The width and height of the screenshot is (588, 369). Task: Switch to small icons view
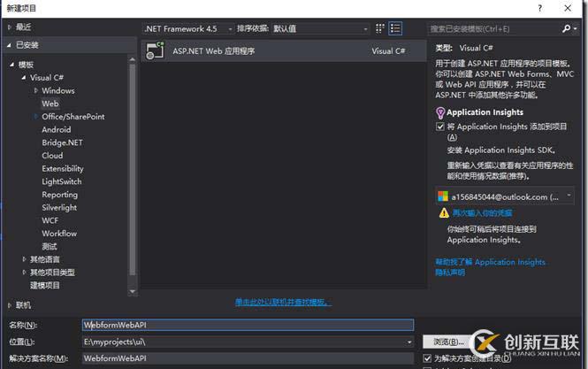pyautogui.click(x=380, y=28)
